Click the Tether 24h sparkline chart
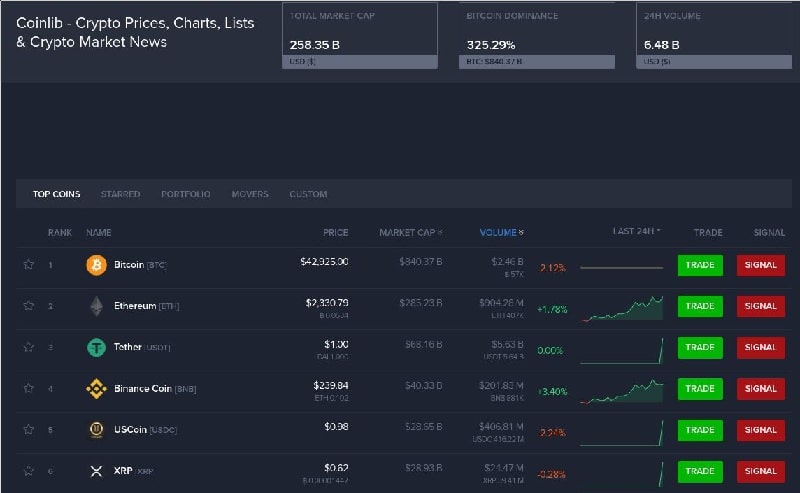The image size is (800, 493). click(x=621, y=351)
